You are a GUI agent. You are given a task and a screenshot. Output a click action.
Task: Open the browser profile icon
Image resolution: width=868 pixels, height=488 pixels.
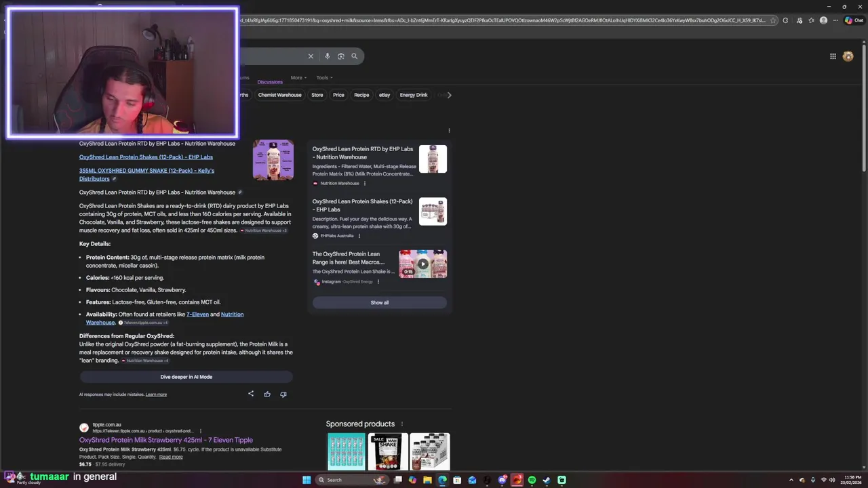click(823, 20)
